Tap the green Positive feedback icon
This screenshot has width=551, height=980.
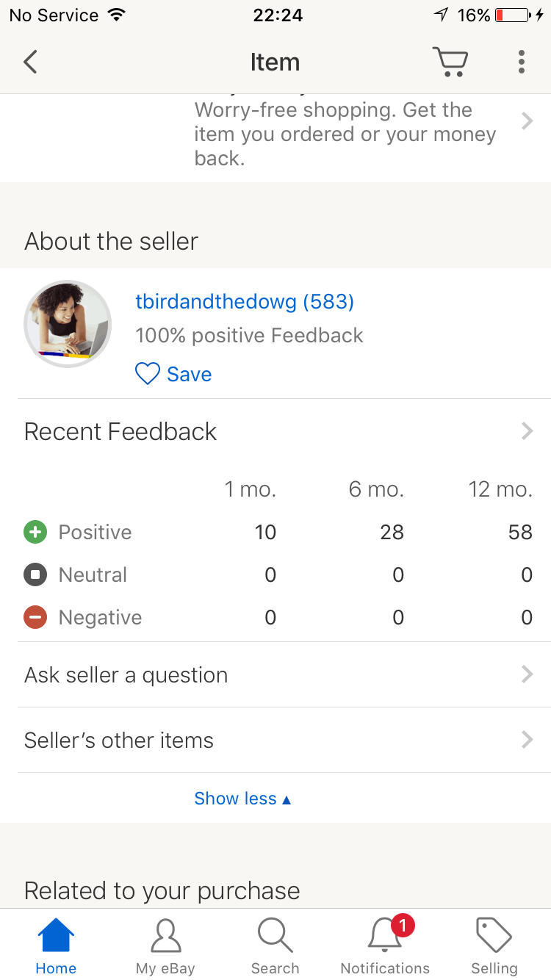(x=35, y=532)
